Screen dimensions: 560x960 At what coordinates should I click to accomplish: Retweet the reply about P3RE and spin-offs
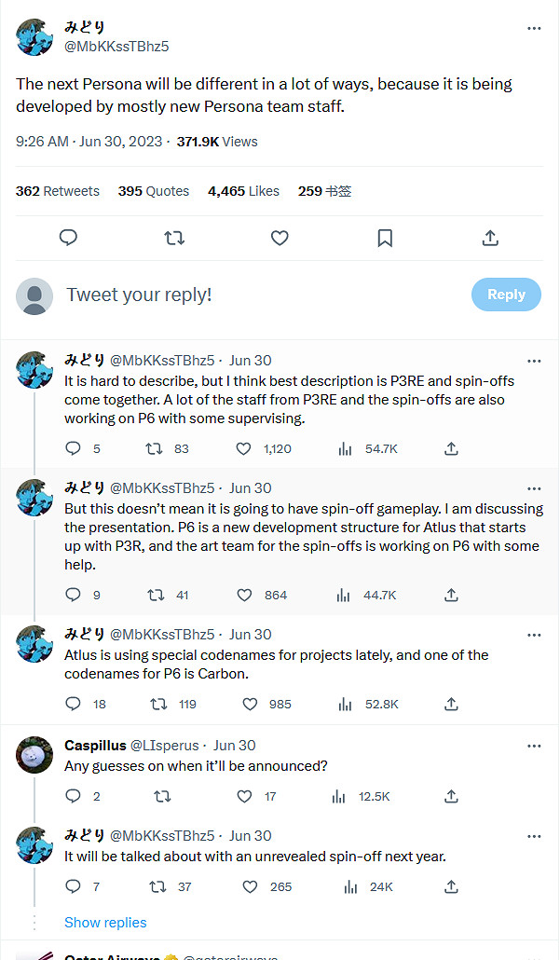pyautogui.click(x=156, y=448)
